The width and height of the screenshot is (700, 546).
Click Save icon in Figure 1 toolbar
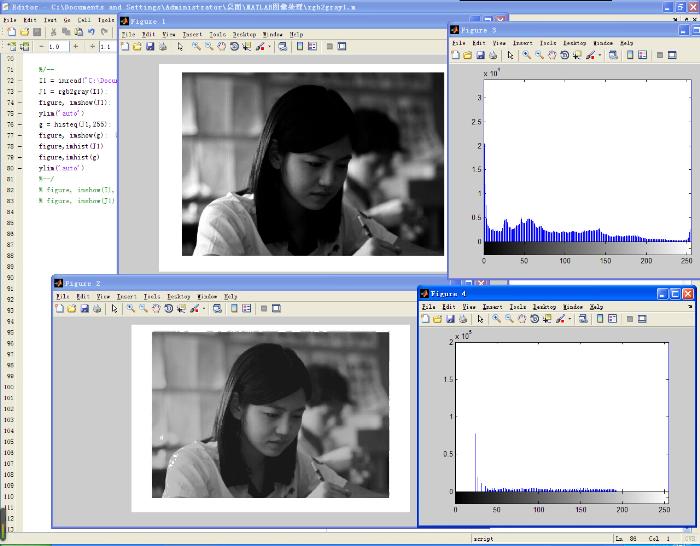150,46
